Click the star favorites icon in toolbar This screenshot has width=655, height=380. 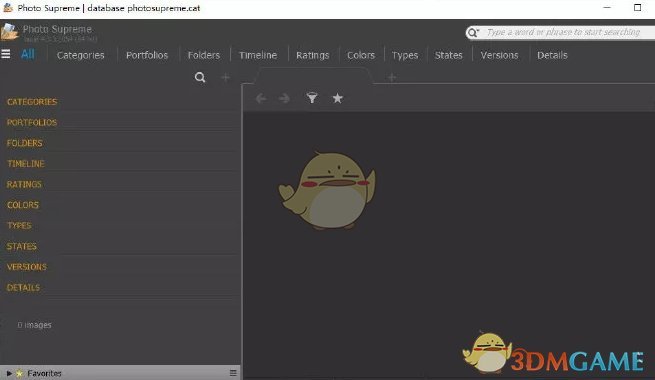point(338,98)
